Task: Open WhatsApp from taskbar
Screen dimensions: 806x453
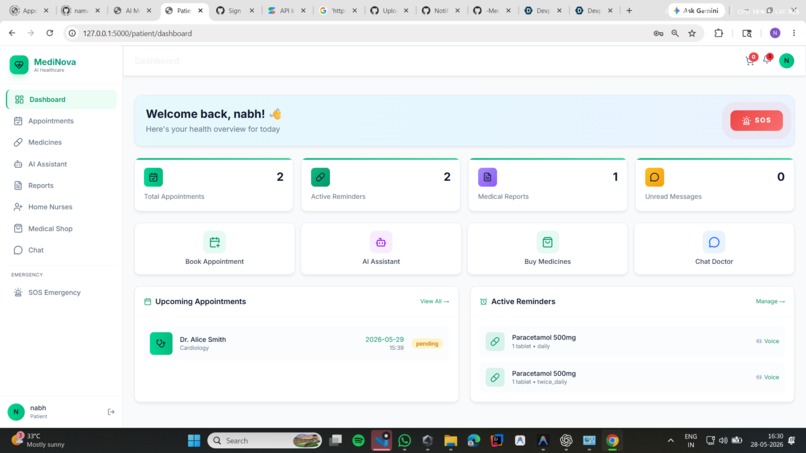Action: click(x=405, y=441)
